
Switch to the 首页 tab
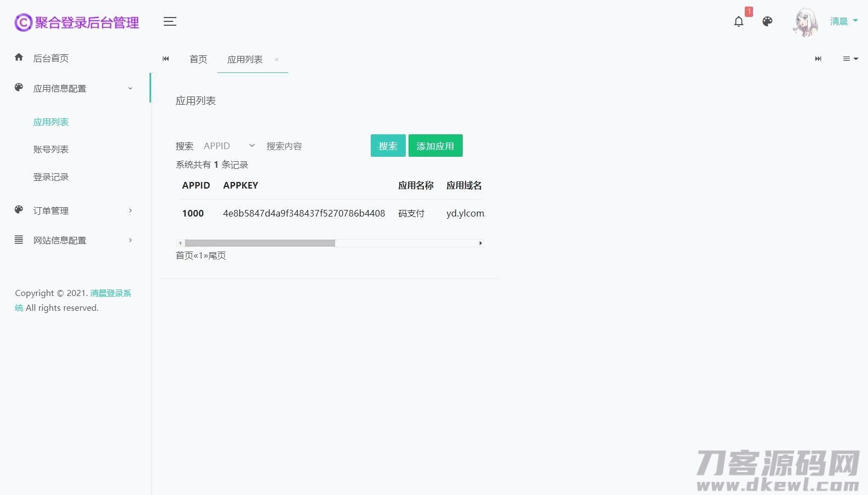click(198, 59)
